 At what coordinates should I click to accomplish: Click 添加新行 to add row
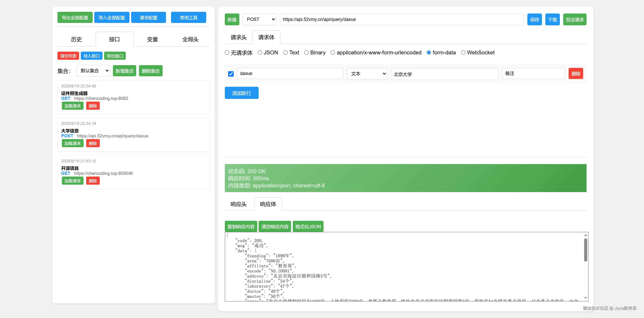point(241,93)
